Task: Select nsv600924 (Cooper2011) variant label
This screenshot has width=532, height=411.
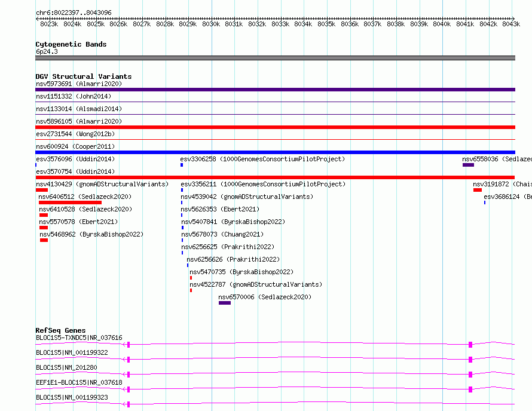Action: pyautogui.click(x=75, y=146)
